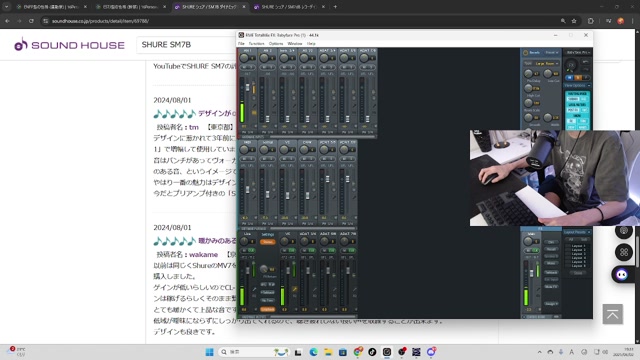This screenshot has width=640, height=360.
Task: Switch to the SHURE SM7dB browser tab
Action: pyautogui.click(x=289, y=7)
